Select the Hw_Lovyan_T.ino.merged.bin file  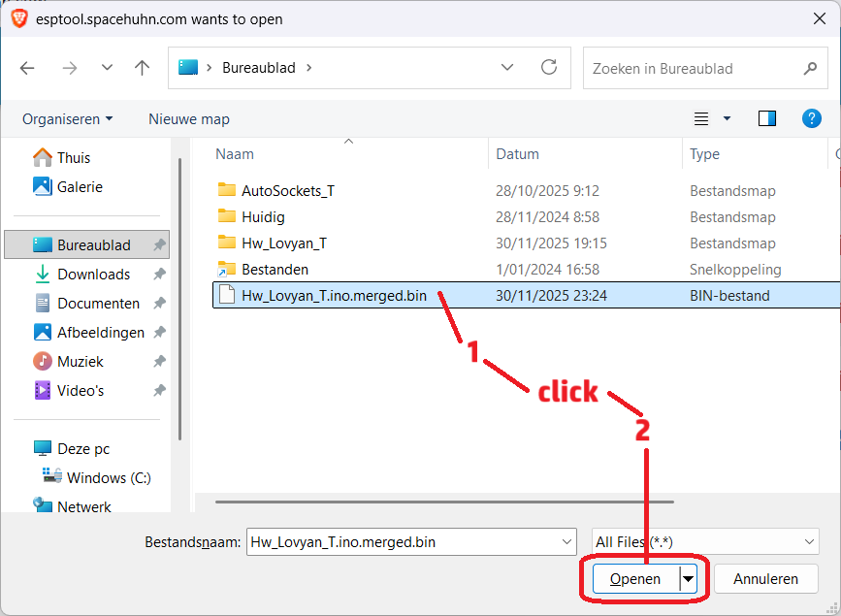[x=334, y=296]
